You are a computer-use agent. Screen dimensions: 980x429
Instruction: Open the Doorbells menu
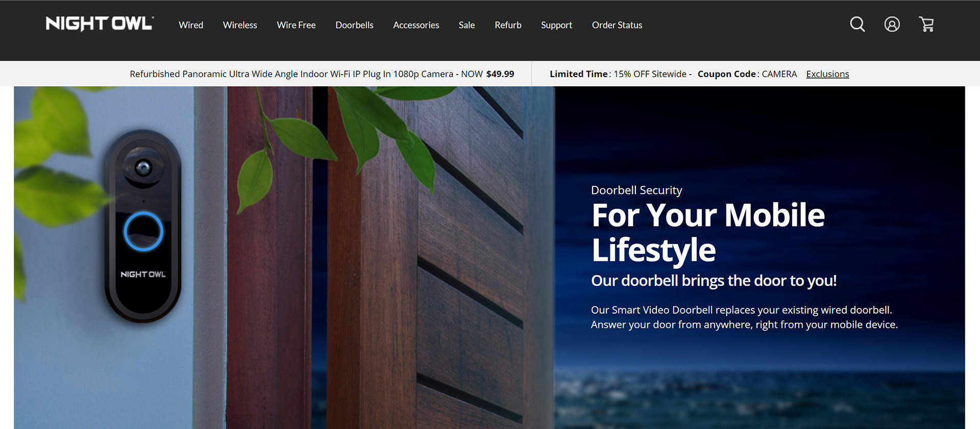click(x=354, y=25)
